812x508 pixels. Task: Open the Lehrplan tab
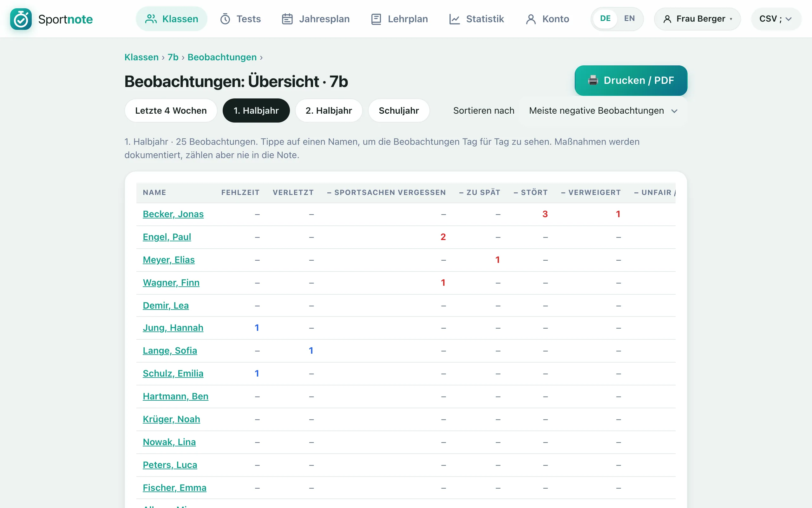(399, 19)
